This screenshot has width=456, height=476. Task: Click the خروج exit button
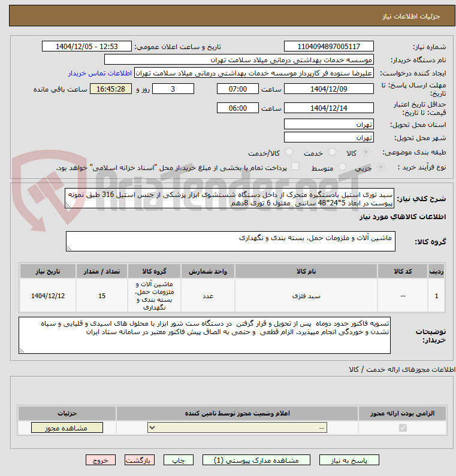click(x=101, y=460)
